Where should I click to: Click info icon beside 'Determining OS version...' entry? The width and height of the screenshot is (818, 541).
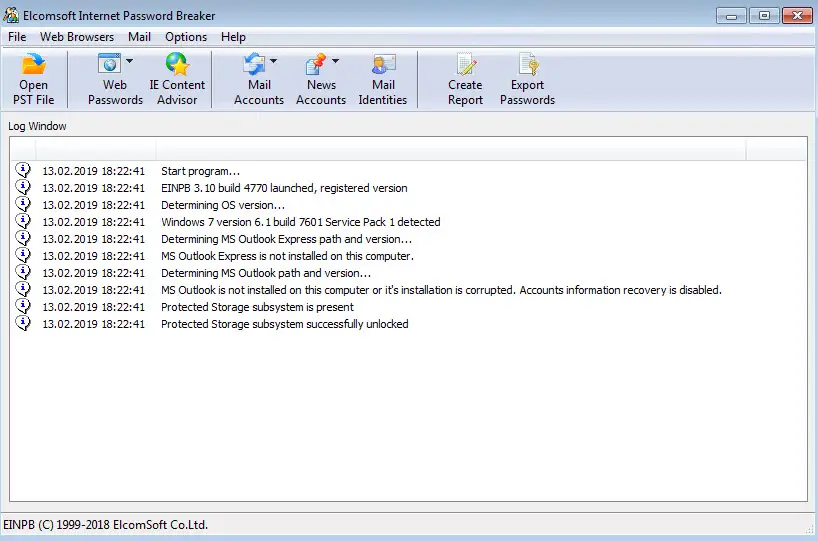(x=23, y=205)
